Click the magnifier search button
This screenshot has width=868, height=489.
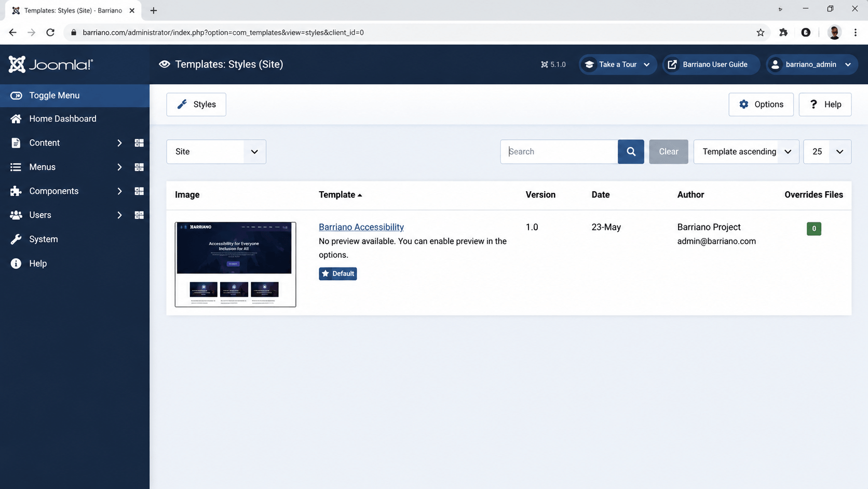[x=631, y=152]
